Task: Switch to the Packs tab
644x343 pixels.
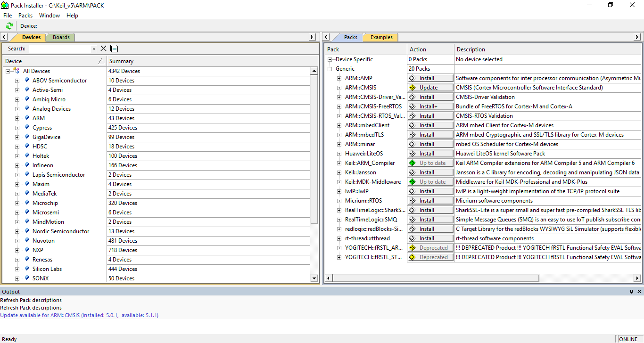Action: tap(350, 37)
